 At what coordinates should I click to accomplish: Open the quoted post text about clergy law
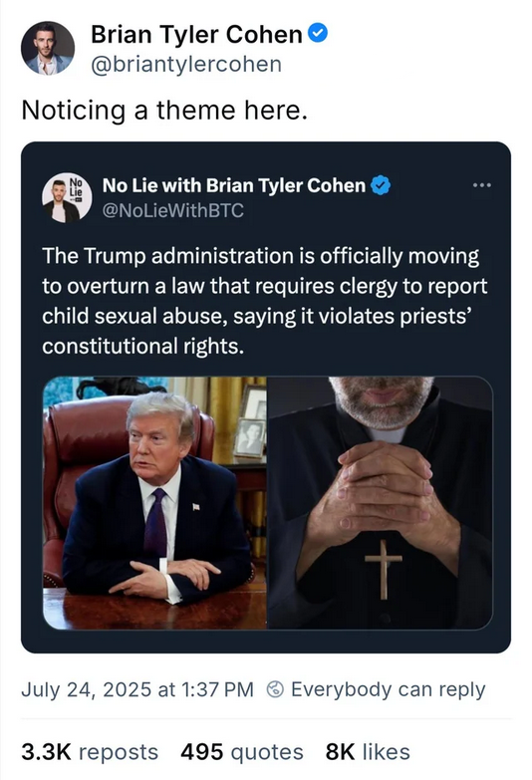265,301
